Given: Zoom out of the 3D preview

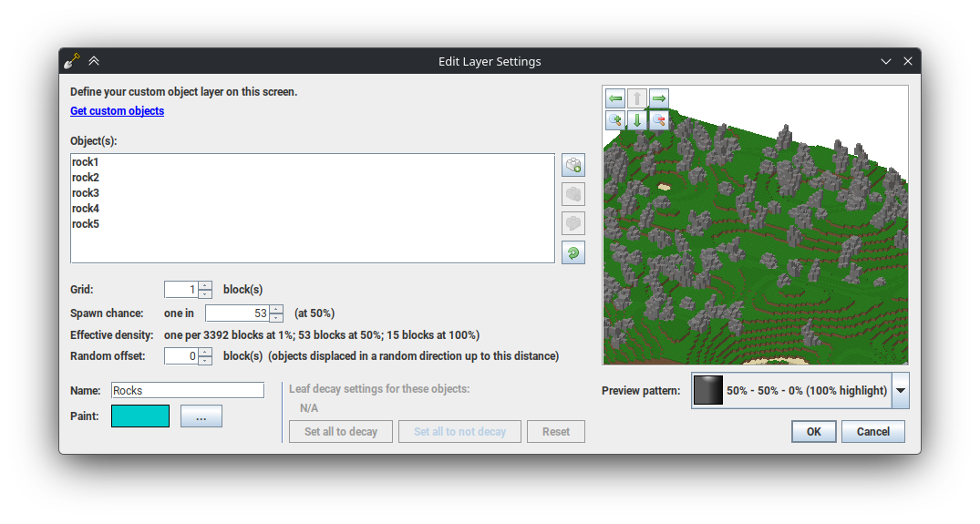Looking at the screenshot, I should [x=659, y=119].
